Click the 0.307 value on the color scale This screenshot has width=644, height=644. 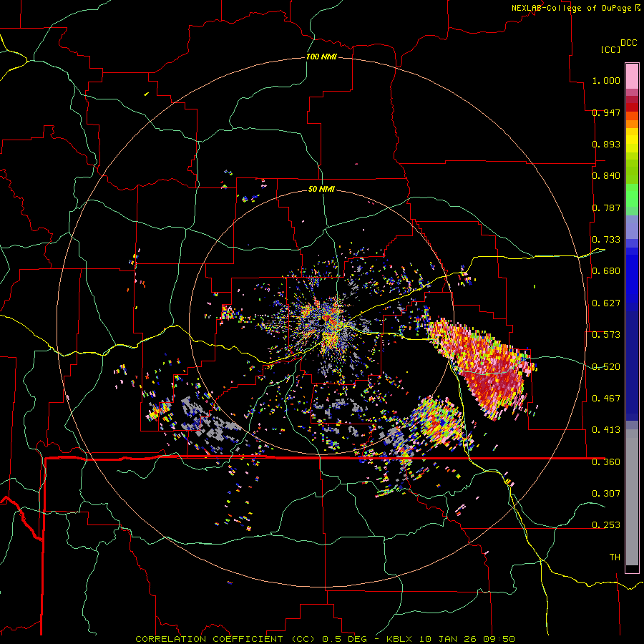(606, 494)
